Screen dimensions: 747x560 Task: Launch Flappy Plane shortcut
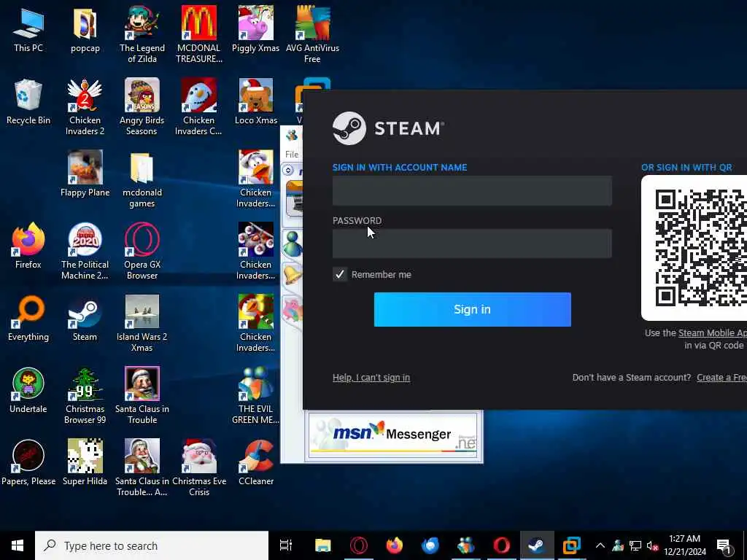point(85,174)
